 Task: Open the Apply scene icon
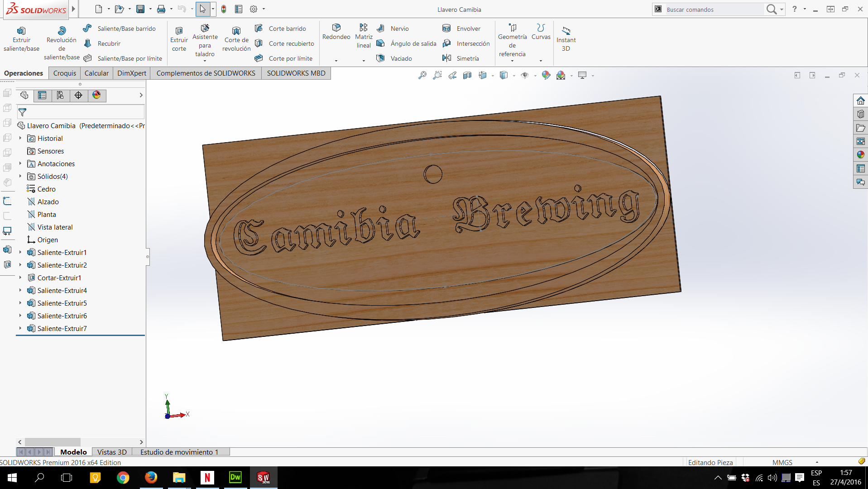coord(561,76)
